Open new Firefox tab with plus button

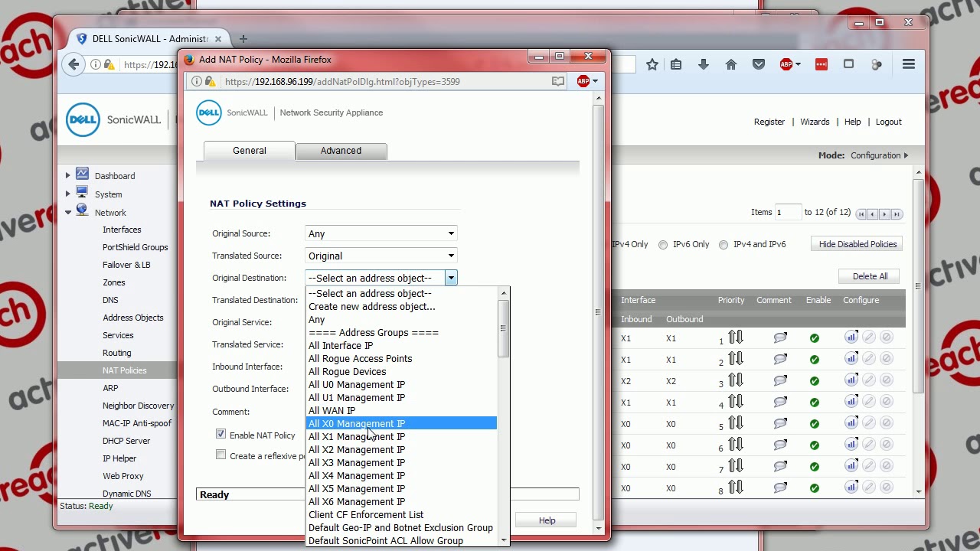[x=243, y=39]
